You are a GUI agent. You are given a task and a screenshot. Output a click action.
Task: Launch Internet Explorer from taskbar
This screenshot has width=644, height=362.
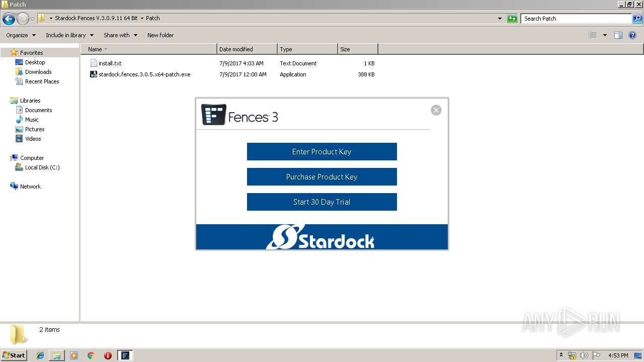[40, 355]
